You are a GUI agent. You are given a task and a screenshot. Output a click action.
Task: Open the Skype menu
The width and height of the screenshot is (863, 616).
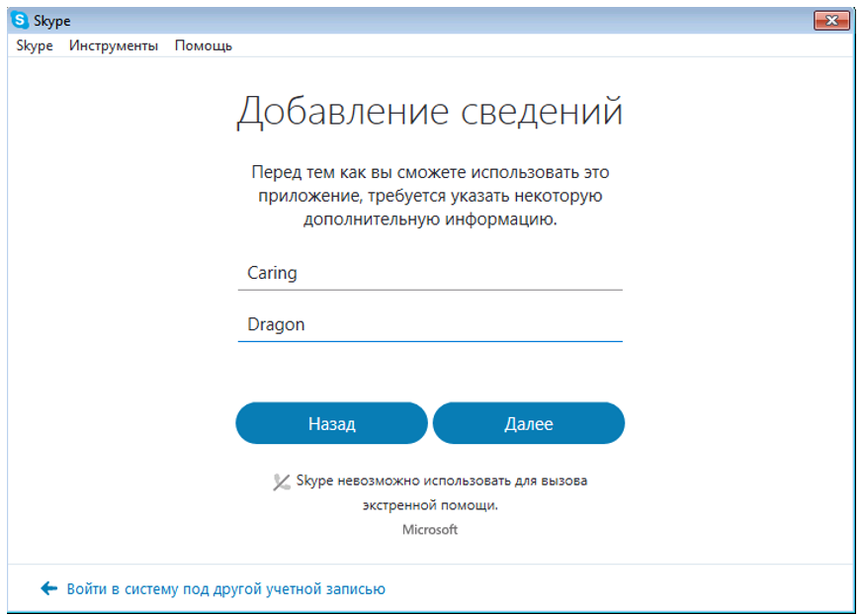tap(35, 45)
